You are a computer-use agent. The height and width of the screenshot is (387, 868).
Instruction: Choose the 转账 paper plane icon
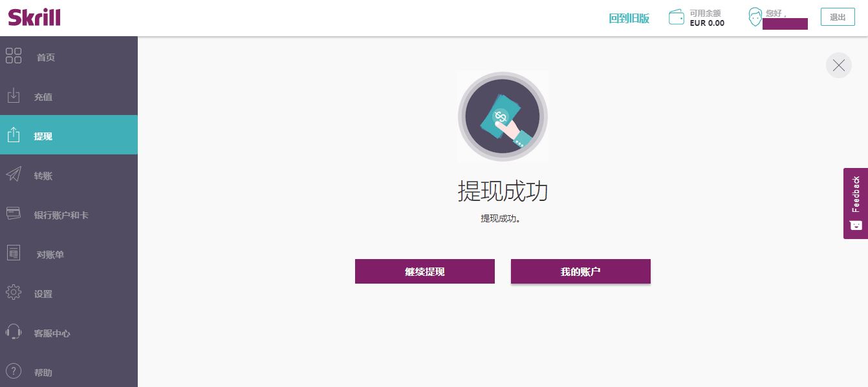[14, 174]
